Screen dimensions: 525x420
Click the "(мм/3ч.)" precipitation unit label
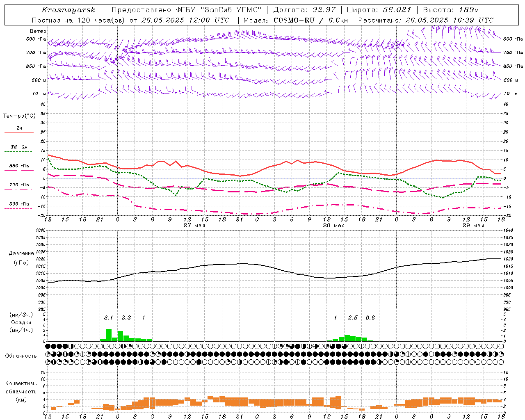point(21,315)
